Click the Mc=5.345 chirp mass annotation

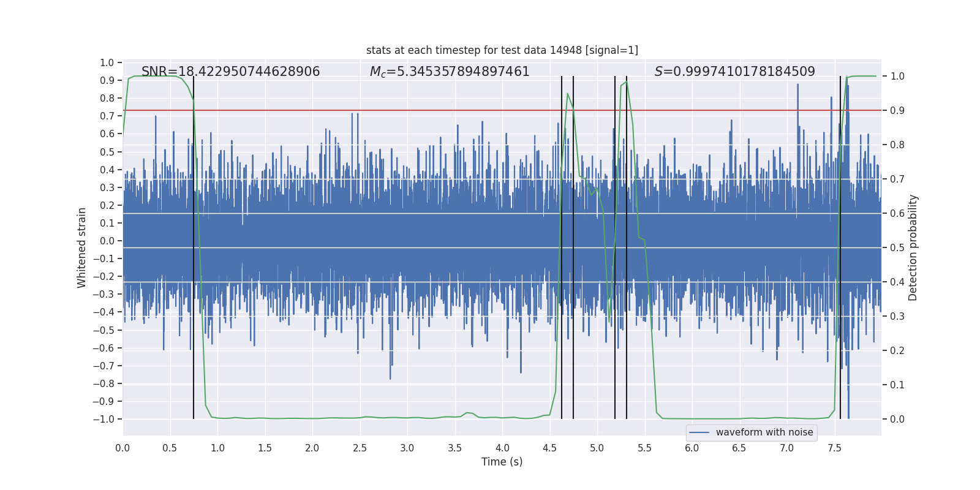point(450,72)
